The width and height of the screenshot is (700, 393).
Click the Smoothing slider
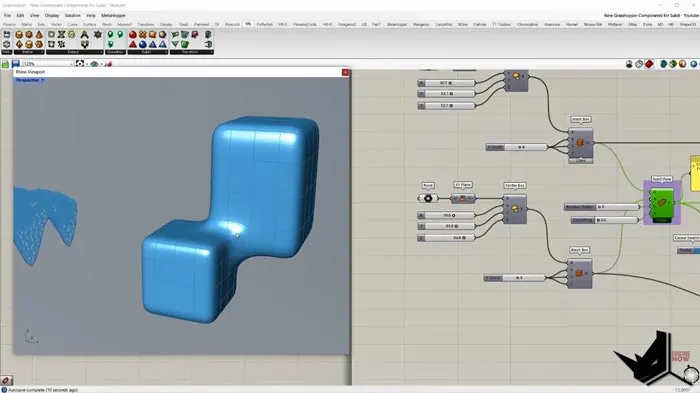click(x=605, y=220)
